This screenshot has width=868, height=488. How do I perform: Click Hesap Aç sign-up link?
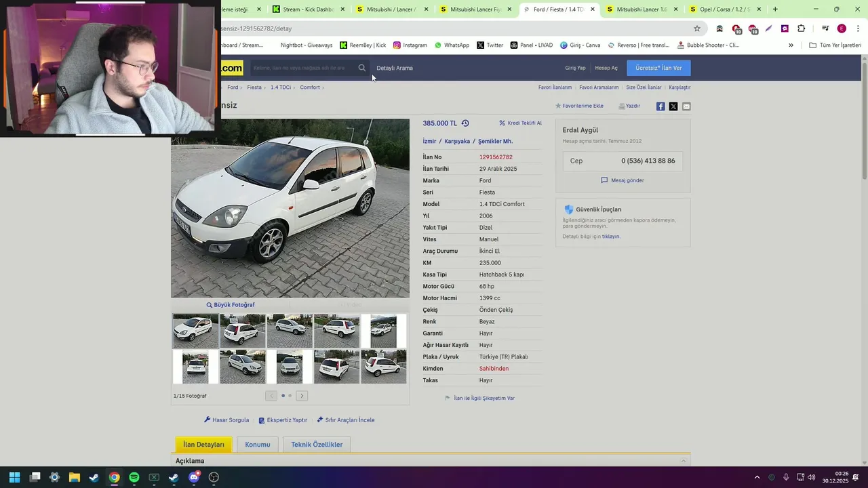pos(606,68)
